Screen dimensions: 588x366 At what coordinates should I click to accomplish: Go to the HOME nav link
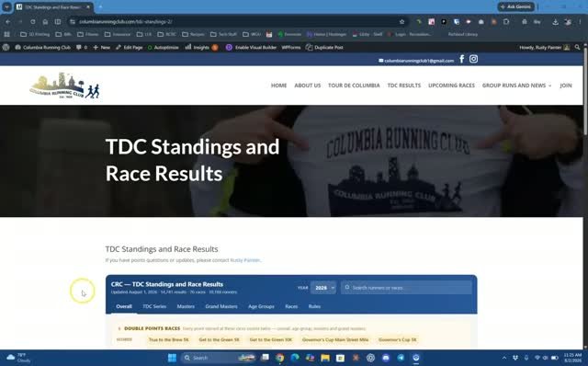click(278, 86)
